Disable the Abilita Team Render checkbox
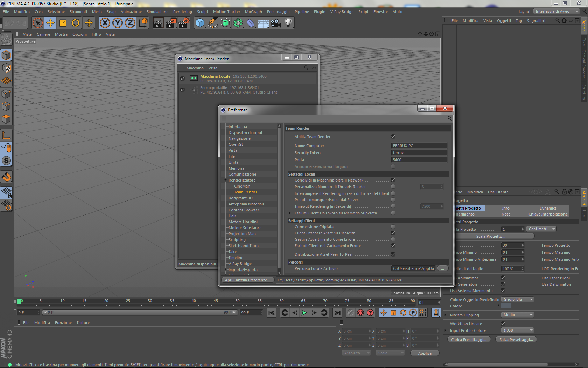Image resolution: width=588 pixels, height=368 pixels. click(x=393, y=137)
